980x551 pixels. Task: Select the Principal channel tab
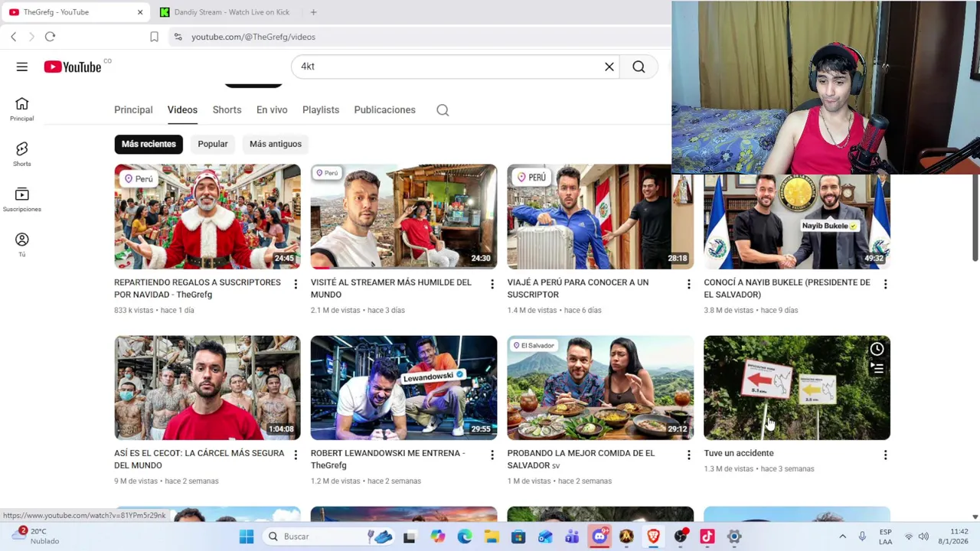(x=133, y=110)
